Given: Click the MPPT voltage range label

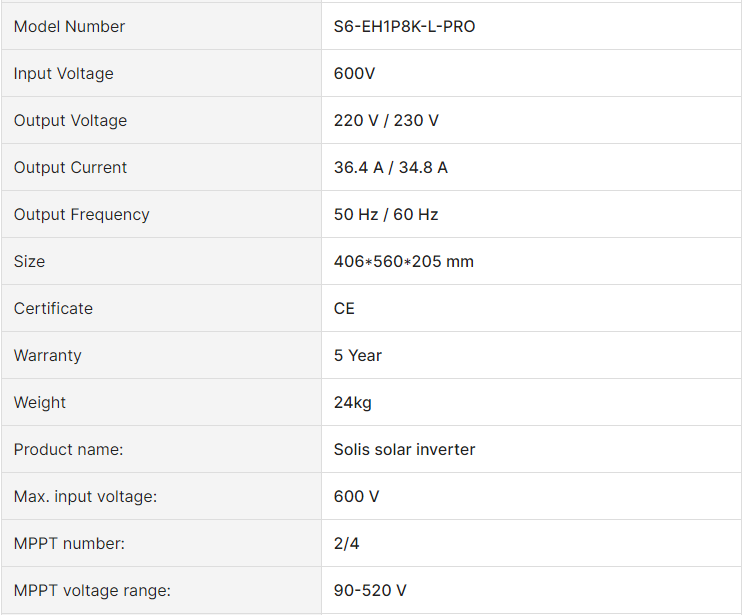Looking at the screenshot, I should pyautogui.click(x=92, y=590).
